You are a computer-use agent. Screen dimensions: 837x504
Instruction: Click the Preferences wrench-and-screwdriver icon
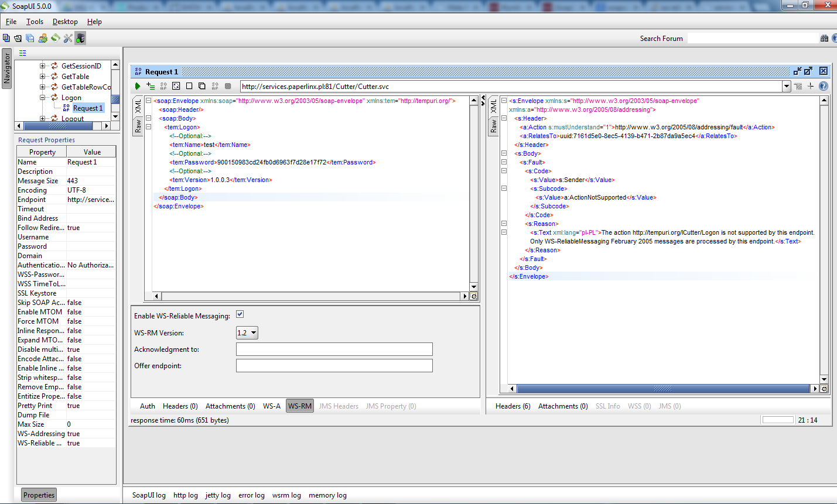(x=68, y=38)
